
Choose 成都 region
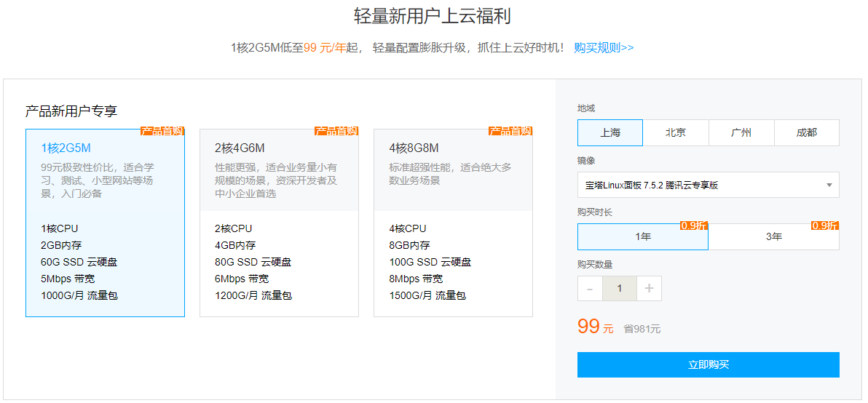(x=807, y=132)
